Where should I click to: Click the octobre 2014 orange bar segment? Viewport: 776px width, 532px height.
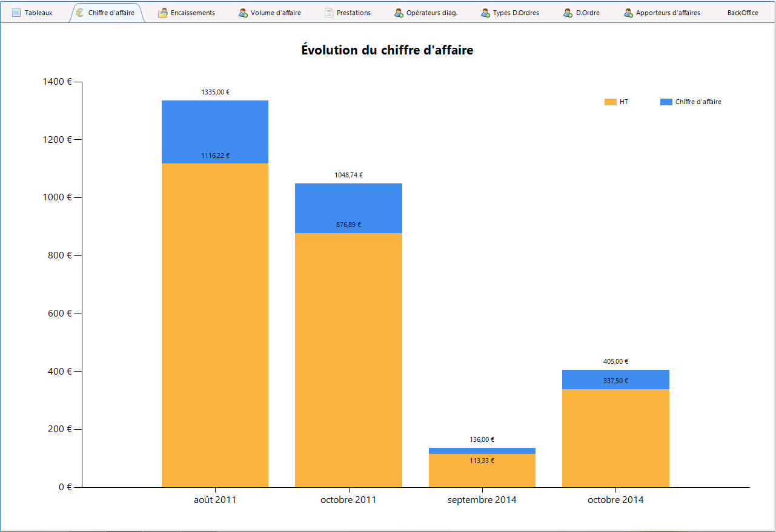click(615, 438)
